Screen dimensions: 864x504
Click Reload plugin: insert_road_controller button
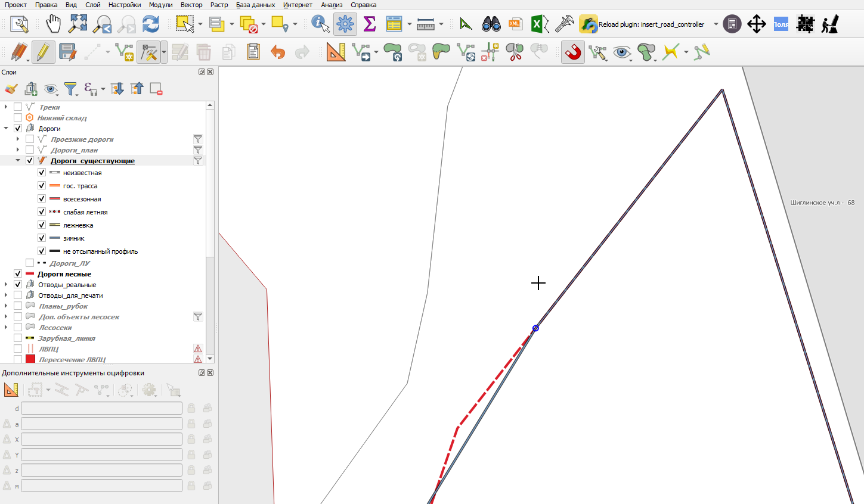pyautogui.click(x=642, y=24)
